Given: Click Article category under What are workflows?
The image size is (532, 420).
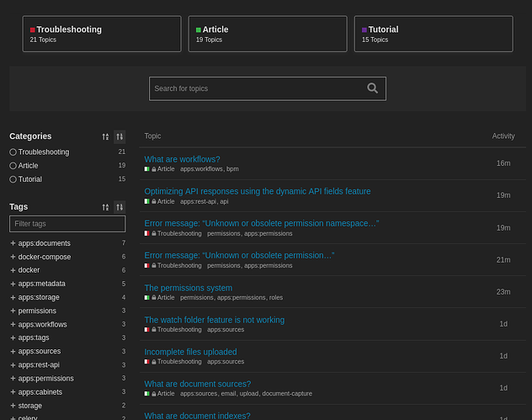Looking at the screenshot, I should pyautogui.click(x=166, y=169).
